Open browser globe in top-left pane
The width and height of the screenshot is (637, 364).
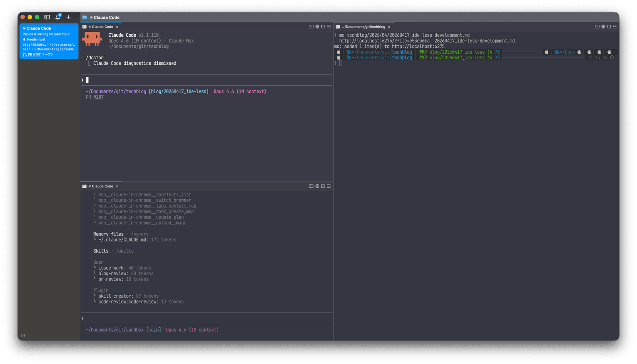tap(317, 27)
